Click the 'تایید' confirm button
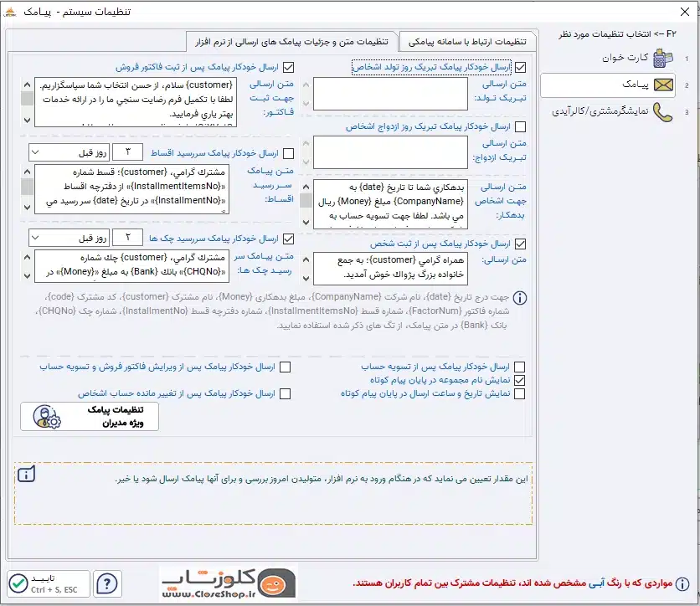The image size is (700, 606). click(49, 583)
